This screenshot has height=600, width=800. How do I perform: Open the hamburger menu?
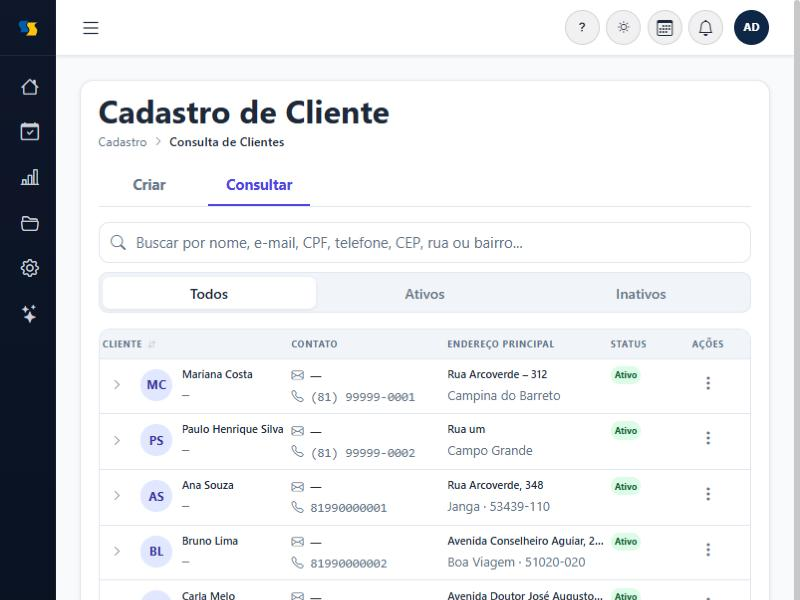(x=91, y=28)
